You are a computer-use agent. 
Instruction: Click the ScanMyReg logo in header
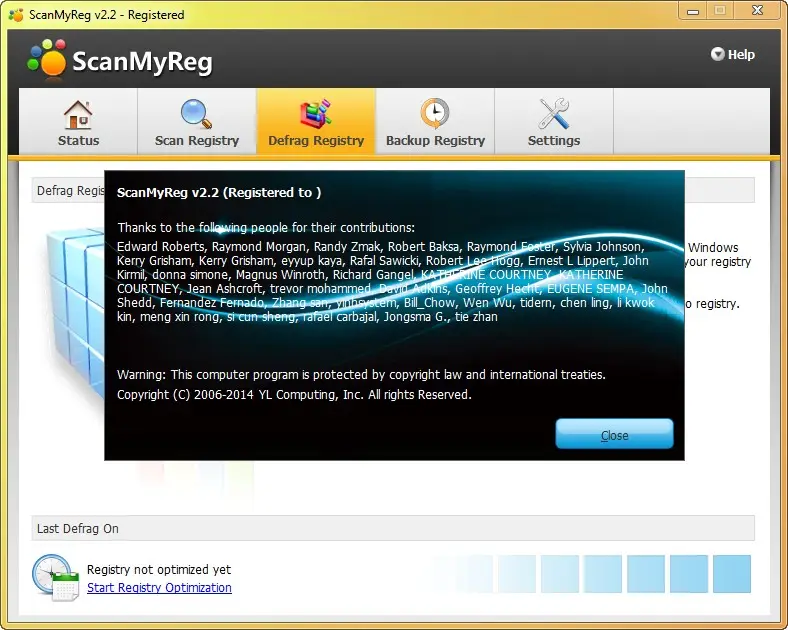tap(120, 60)
